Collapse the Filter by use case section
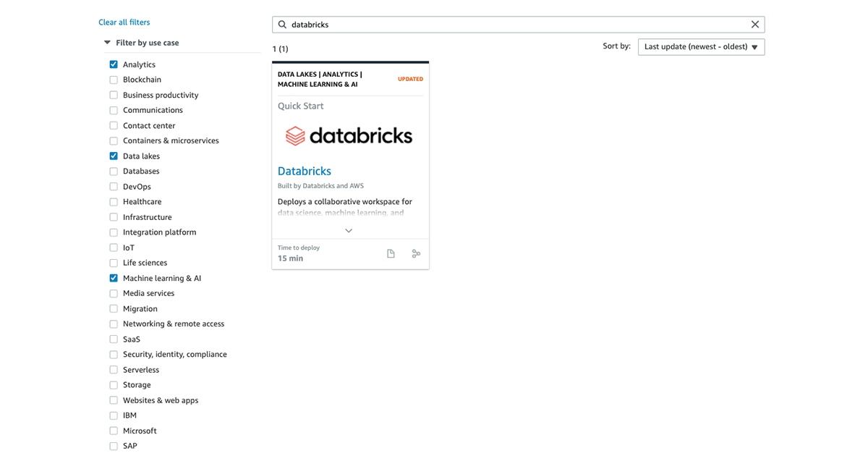868x456 pixels. point(108,43)
